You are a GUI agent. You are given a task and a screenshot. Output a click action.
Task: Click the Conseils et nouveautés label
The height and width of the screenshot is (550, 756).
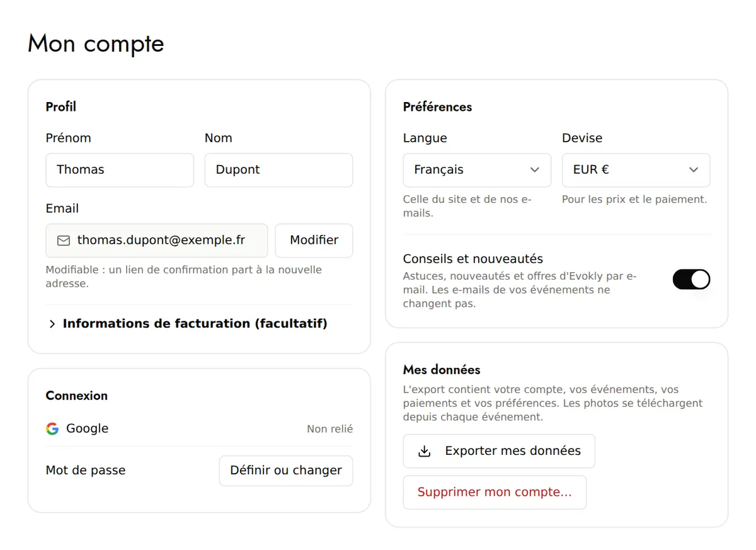pos(473,259)
